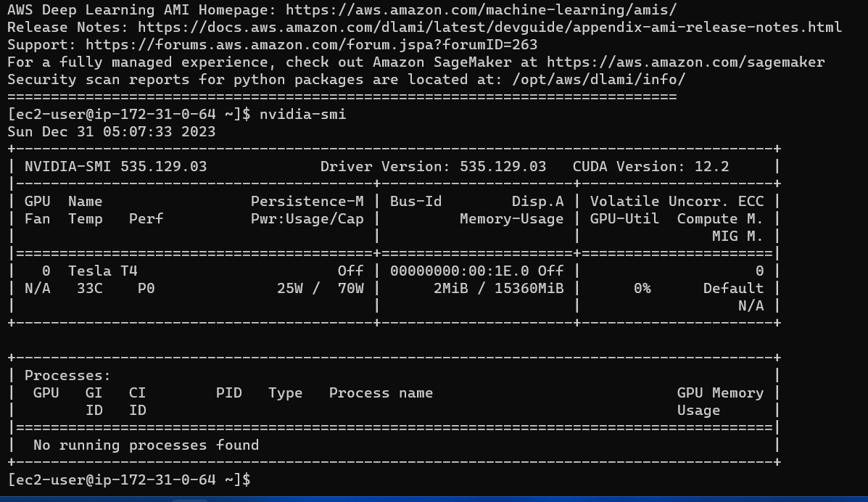
Task: Click the /opt/aws/dlami/info/ path text
Action: [x=598, y=79]
